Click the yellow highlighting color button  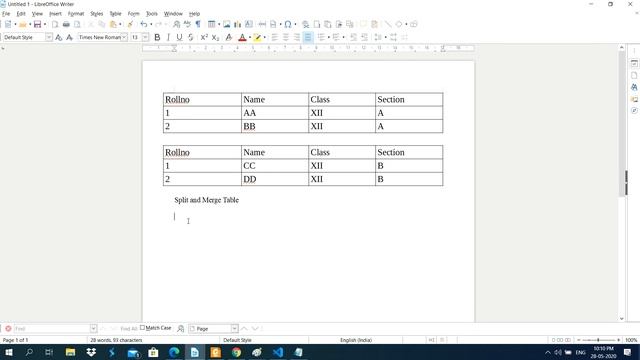(x=257, y=37)
